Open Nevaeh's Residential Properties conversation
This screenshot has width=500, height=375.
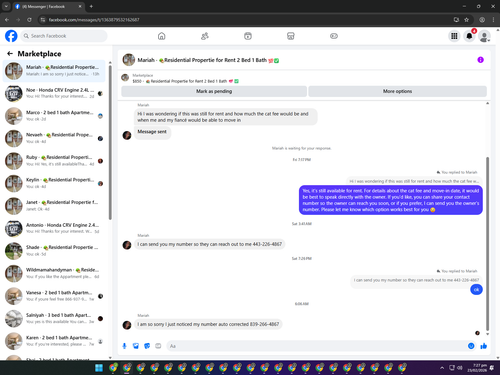(x=54, y=138)
